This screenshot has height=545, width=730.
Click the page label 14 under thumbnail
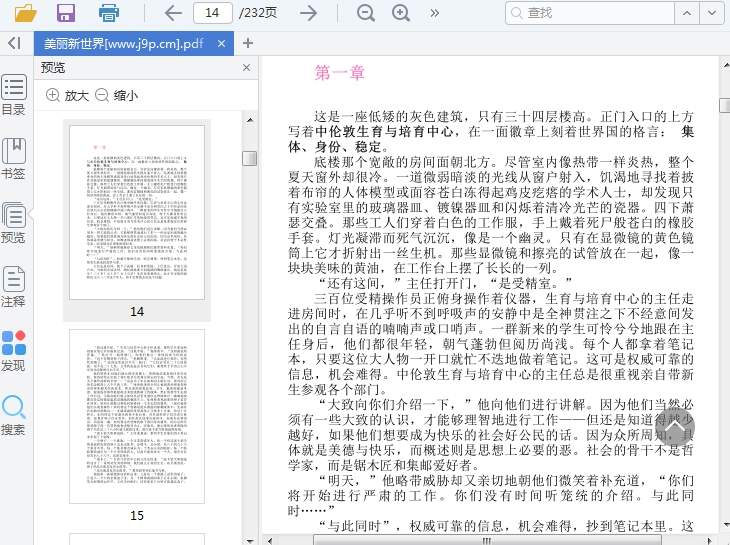pyautogui.click(x=137, y=311)
